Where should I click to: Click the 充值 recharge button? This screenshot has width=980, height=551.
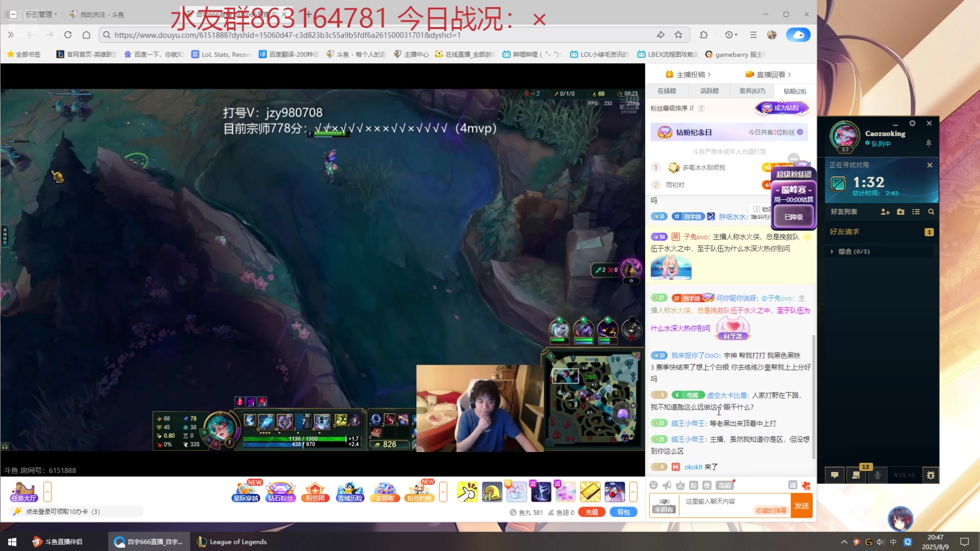pyautogui.click(x=592, y=512)
